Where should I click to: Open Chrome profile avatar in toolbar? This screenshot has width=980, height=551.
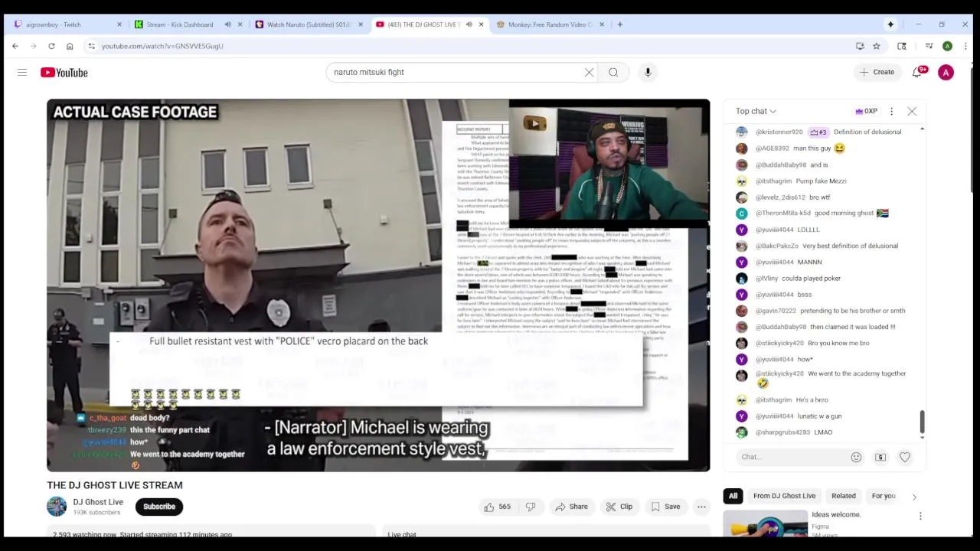(947, 46)
